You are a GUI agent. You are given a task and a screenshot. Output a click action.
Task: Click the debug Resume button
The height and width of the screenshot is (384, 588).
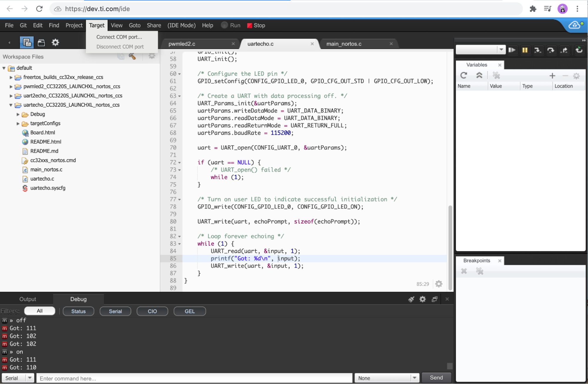click(x=512, y=50)
